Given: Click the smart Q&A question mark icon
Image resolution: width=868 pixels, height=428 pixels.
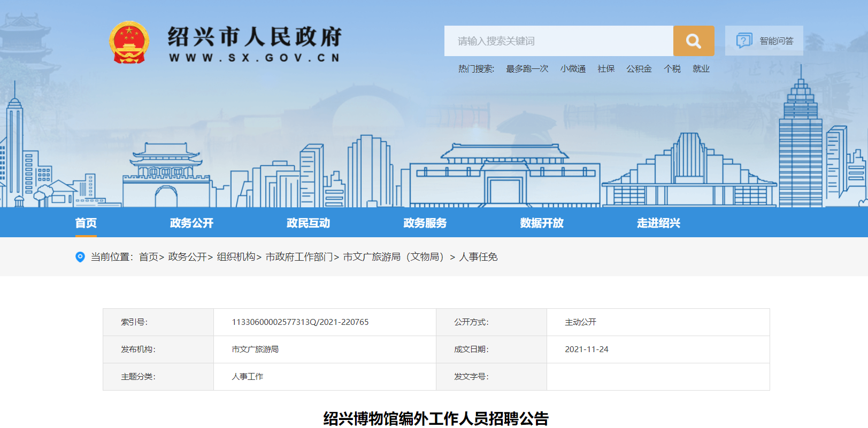Looking at the screenshot, I should coord(744,41).
